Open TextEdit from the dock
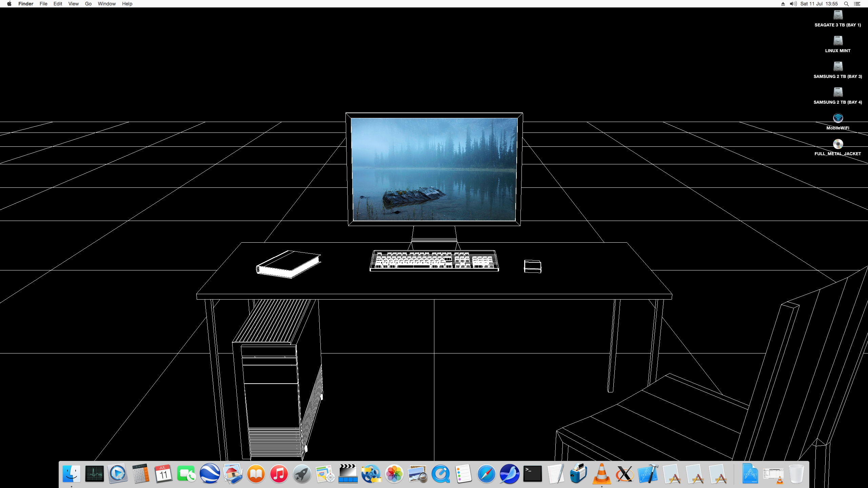Viewport: 868px width, 488px height. click(x=555, y=473)
